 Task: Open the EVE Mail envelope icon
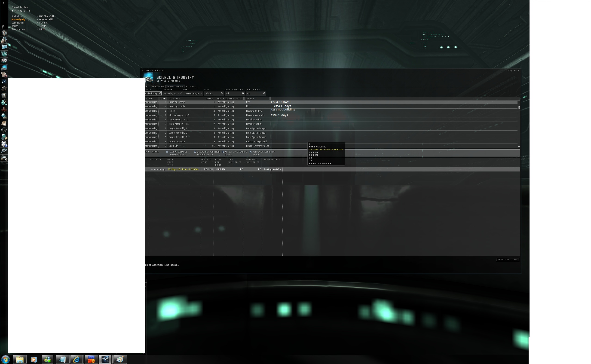[4, 47]
